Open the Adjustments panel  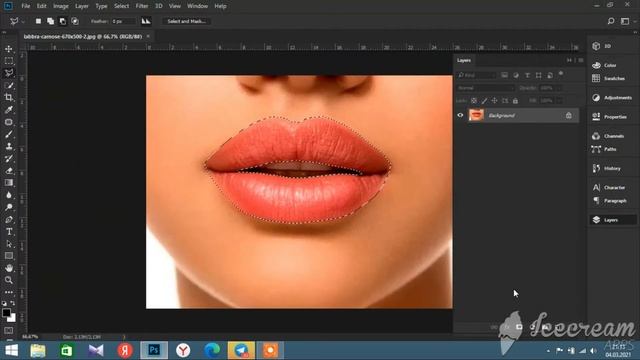pos(612,98)
